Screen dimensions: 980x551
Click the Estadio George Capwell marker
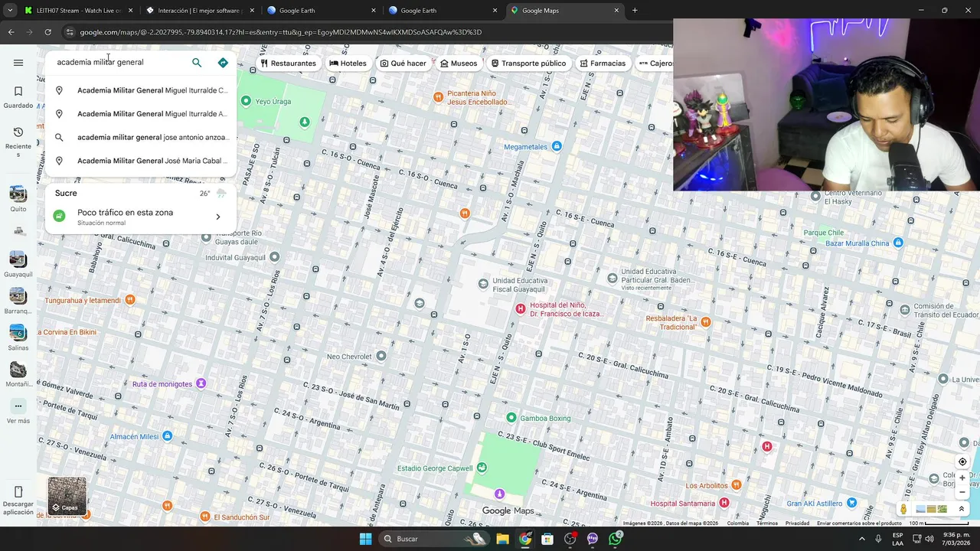click(482, 468)
